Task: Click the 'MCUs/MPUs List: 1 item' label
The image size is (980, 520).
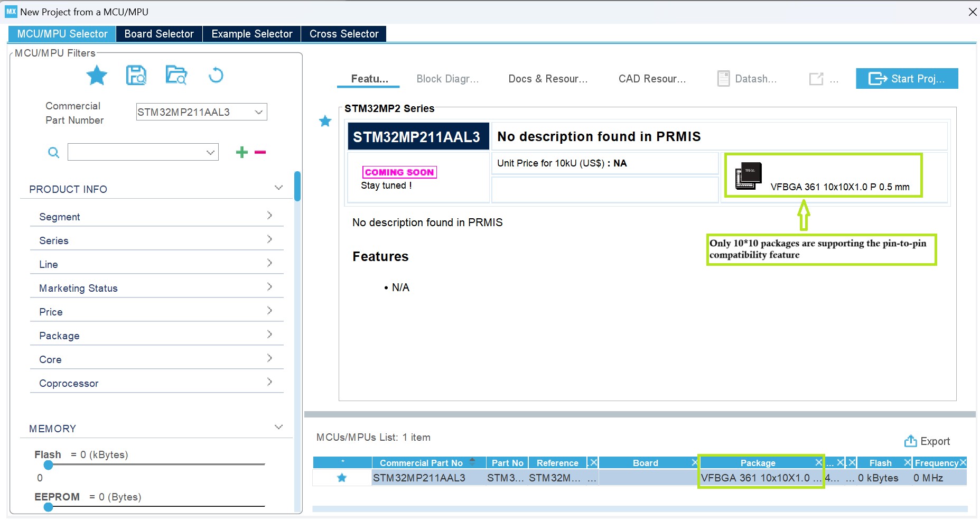Action: click(x=374, y=438)
